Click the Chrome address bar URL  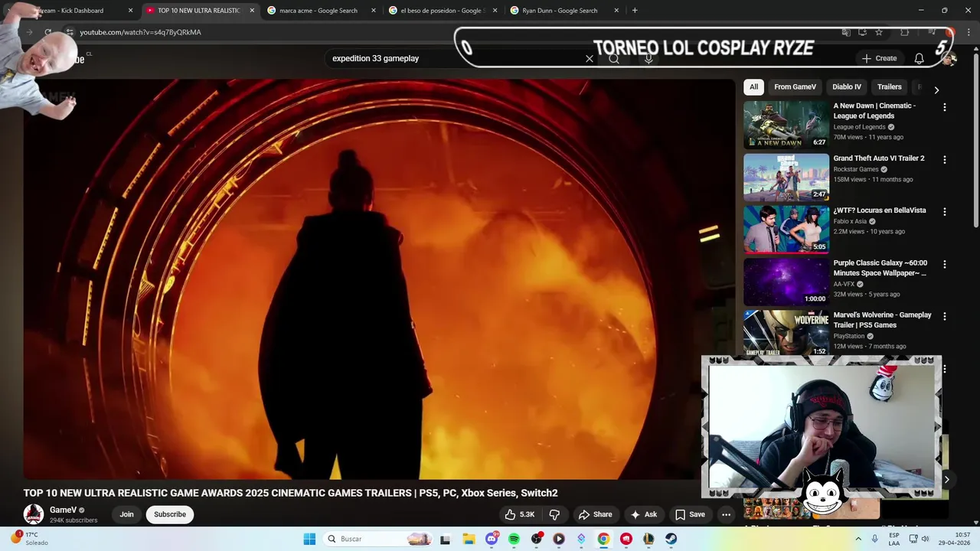tap(141, 32)
